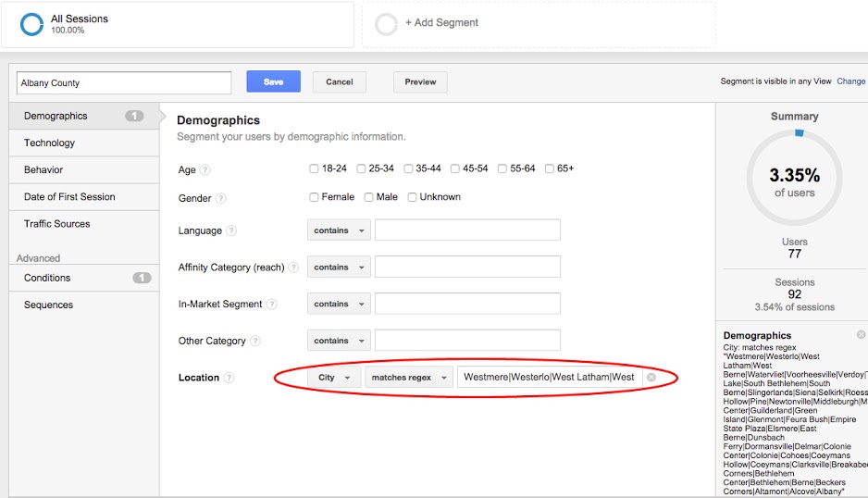Screen dimensions: 868x498
Task: Click the Change view visibility link
Action: (850, 81)
